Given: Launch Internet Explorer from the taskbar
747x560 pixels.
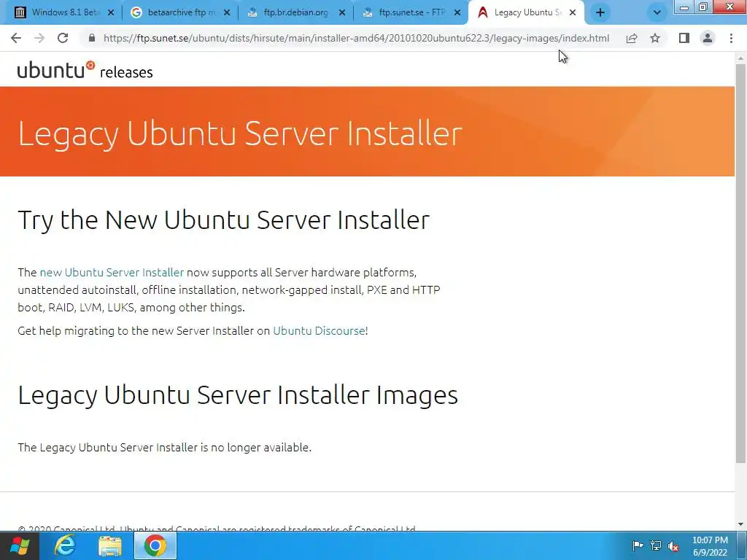Looking at the screenshot, I should pyautogui.click(x=65, y=545).
